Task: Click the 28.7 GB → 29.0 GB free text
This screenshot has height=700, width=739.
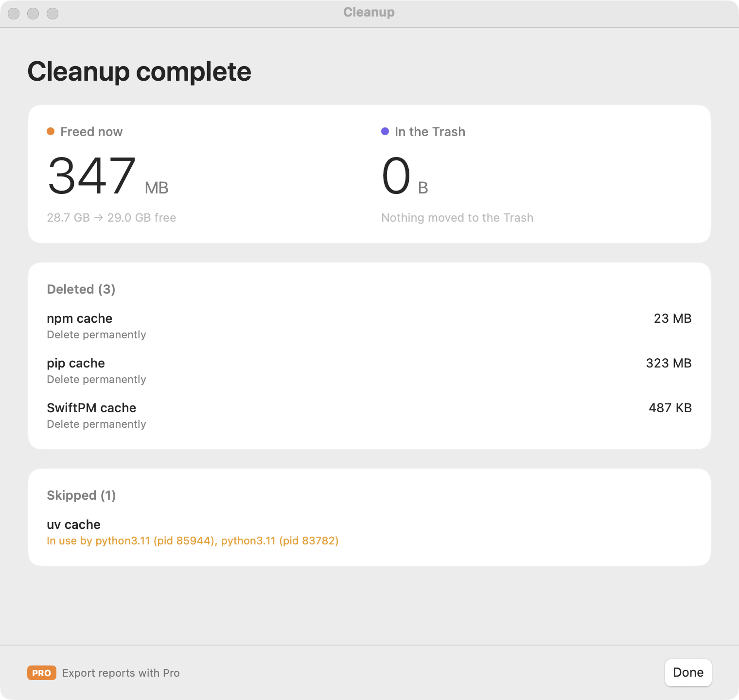Action: click(x=111, y=217)
